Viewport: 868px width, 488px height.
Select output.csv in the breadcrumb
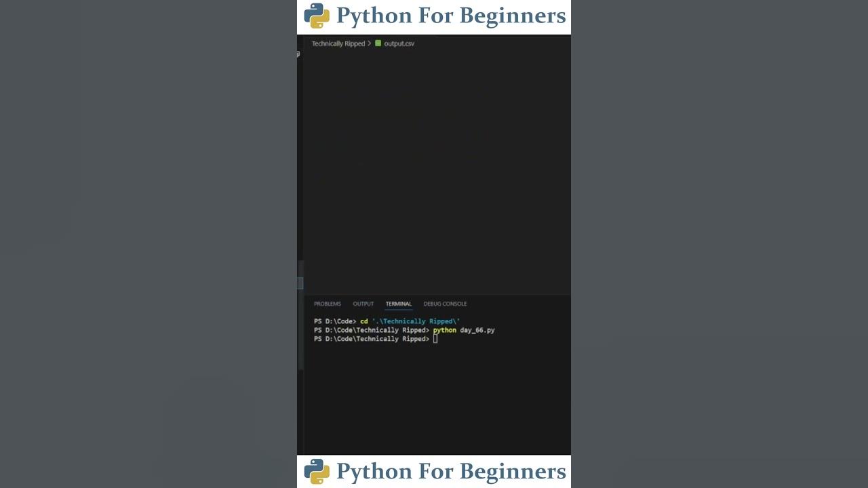coord(399,43)
